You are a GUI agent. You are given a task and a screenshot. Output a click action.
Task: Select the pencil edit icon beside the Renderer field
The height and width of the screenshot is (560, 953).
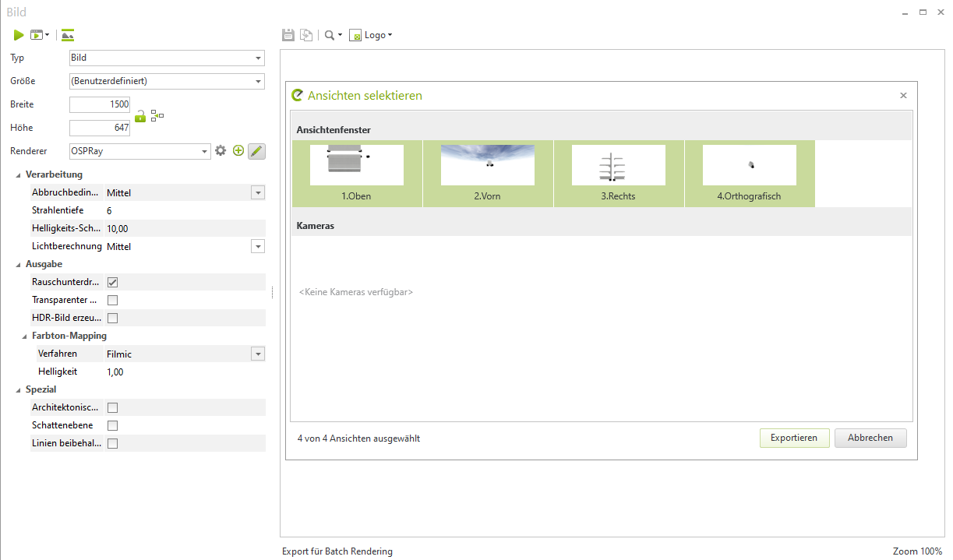tap(256, 150)
